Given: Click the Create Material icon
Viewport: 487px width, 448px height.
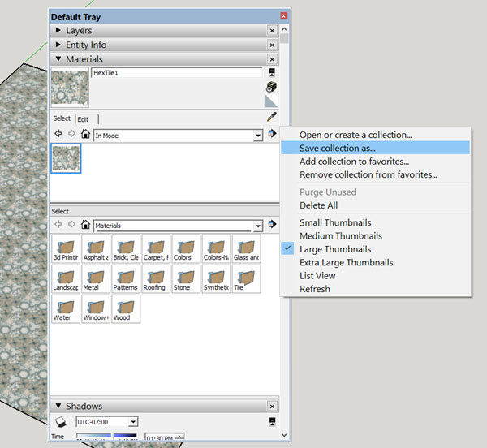Looking at the screenshot, I should coord(272,87).
